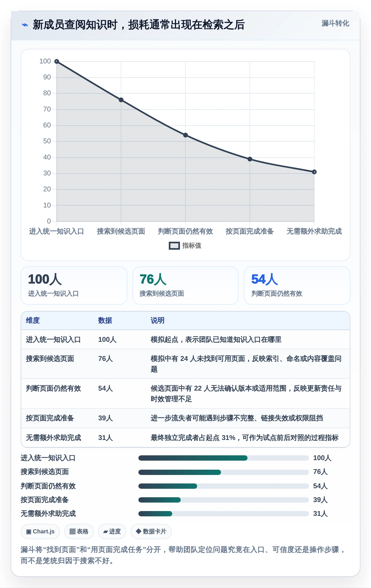Click the 76人 progress bar
This screenshot has width=371, height=588.
point(224,472)
